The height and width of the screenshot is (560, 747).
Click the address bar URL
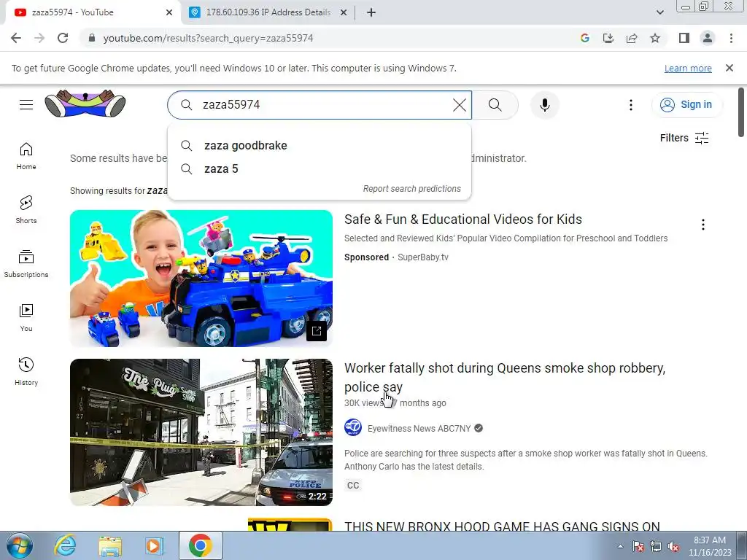[x=208, y=38]
